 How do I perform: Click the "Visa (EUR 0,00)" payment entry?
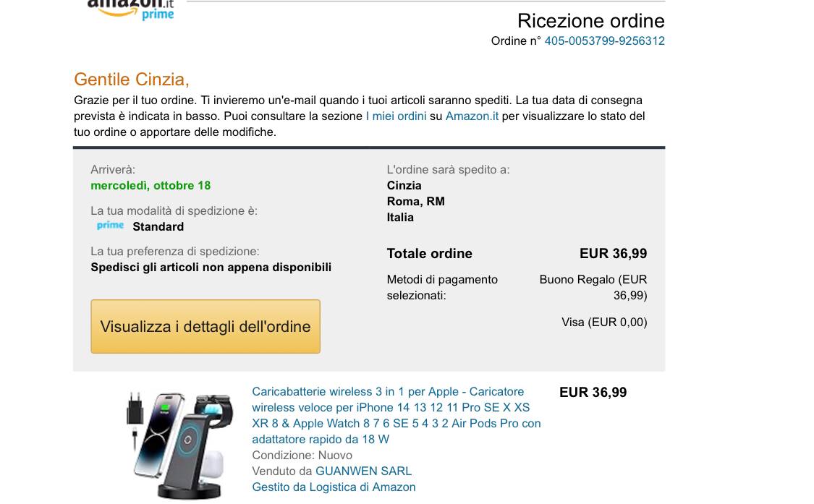[604, 323]
